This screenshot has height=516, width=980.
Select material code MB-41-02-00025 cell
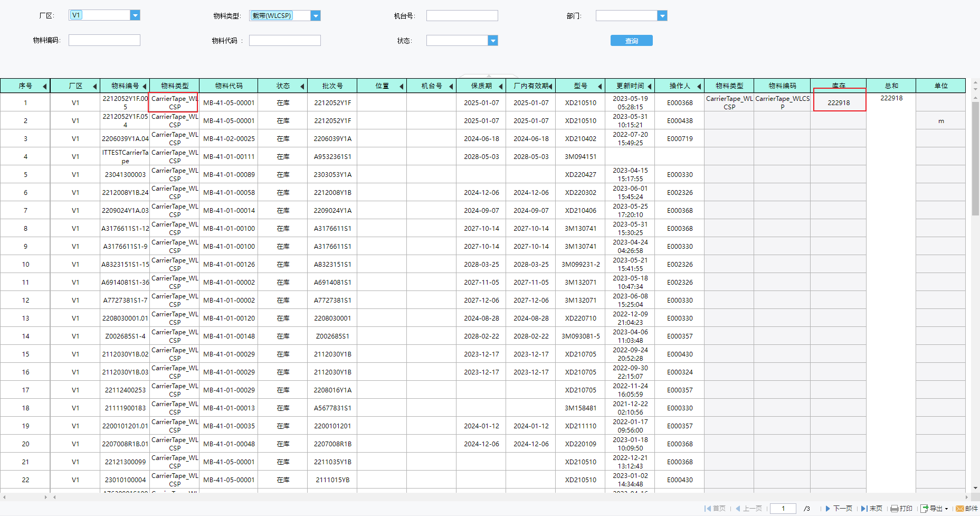pos(229,139)
